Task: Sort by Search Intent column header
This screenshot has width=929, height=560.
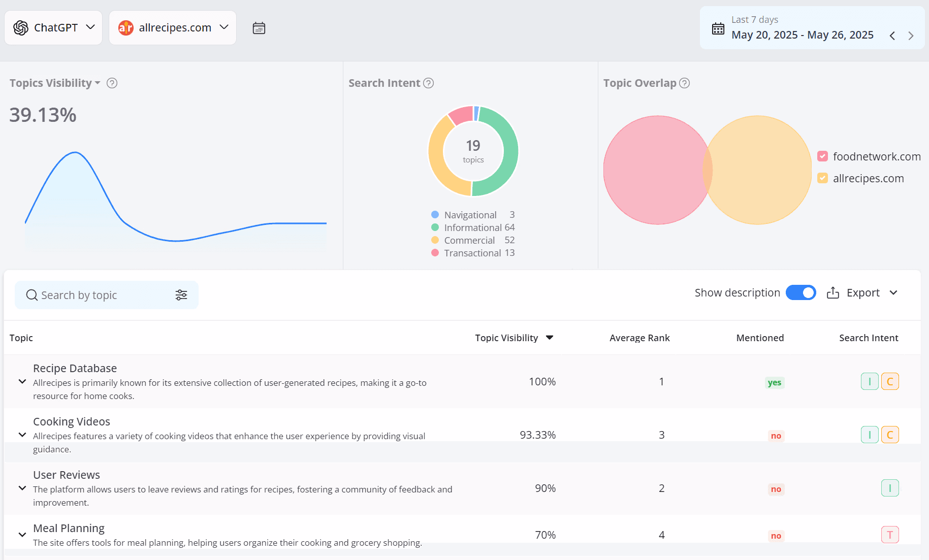Action: pos(869,338)
